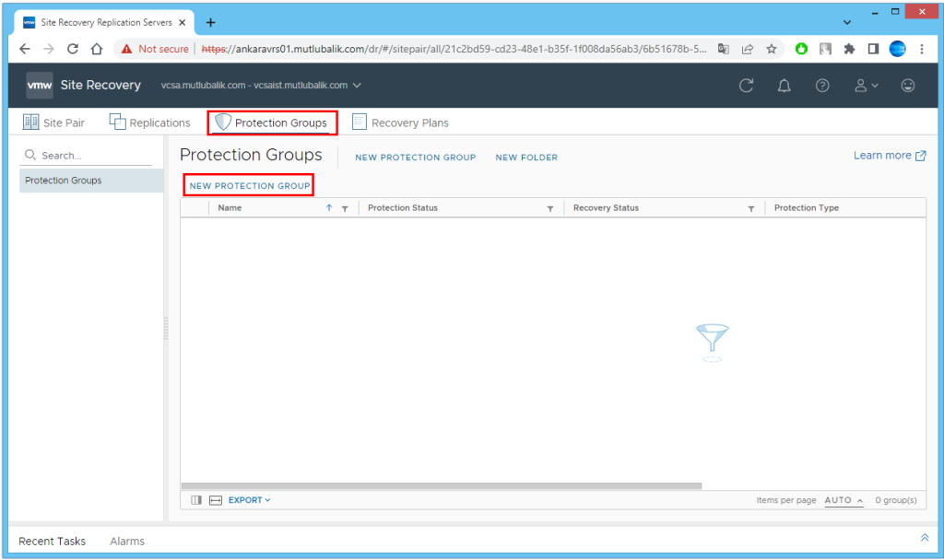Expand the bottom panel with double chevron
This screenshot has width=944, height=560.
click(x=925, y=538)
